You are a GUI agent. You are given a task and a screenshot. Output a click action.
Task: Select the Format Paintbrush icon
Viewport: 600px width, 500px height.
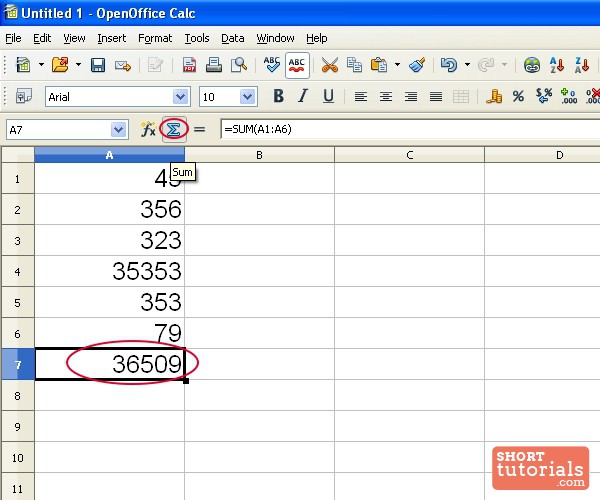[417, 65]
